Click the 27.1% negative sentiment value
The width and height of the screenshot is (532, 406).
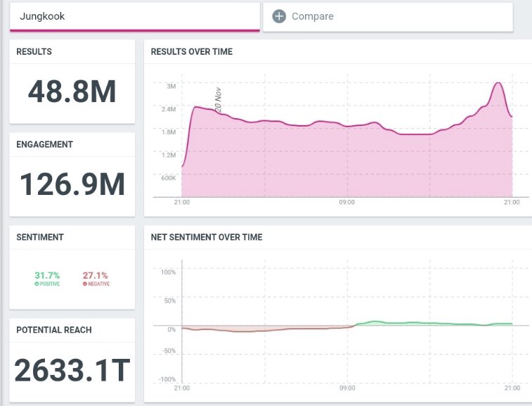[x=96, y=275]
